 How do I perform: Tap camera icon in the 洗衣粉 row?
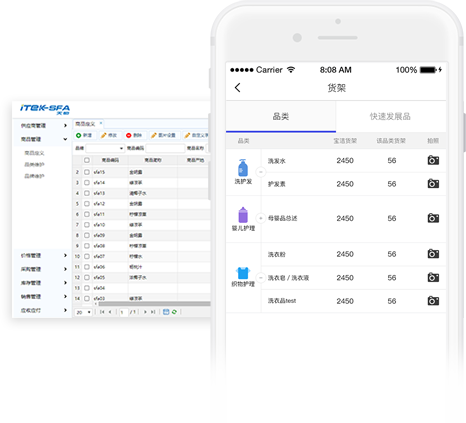[433, 254]
